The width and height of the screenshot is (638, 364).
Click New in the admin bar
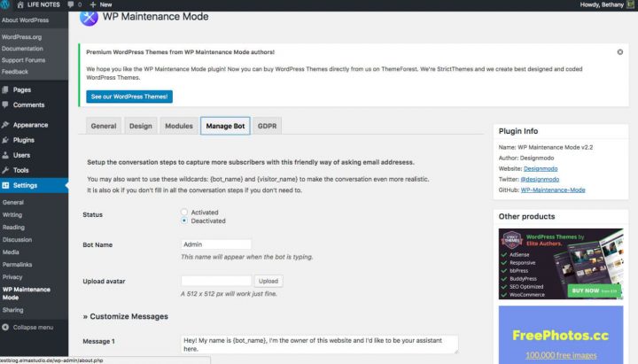105,4
